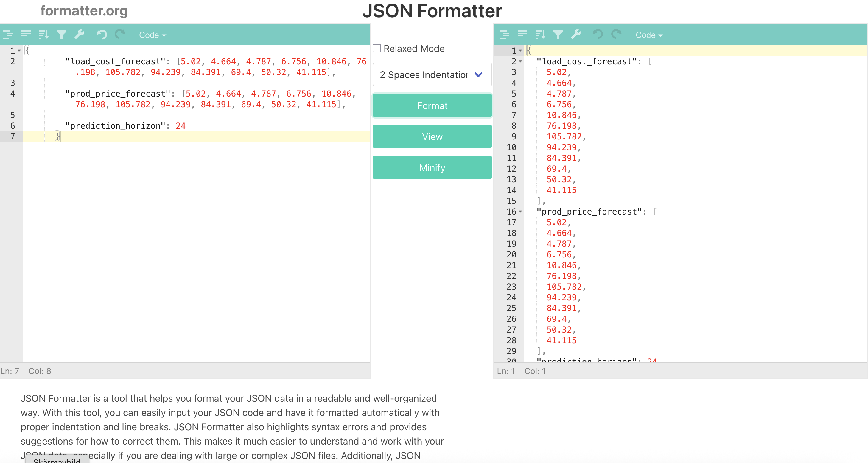Click format JSON icon in right editor
Screen dimensions: 868x463
[504, 34]
